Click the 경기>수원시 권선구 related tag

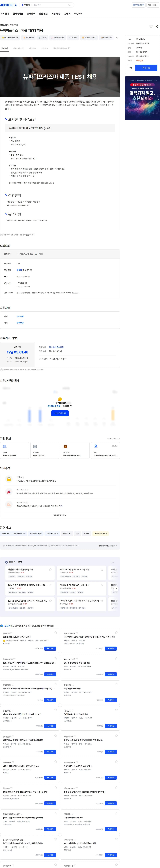(x=100, y=533)
